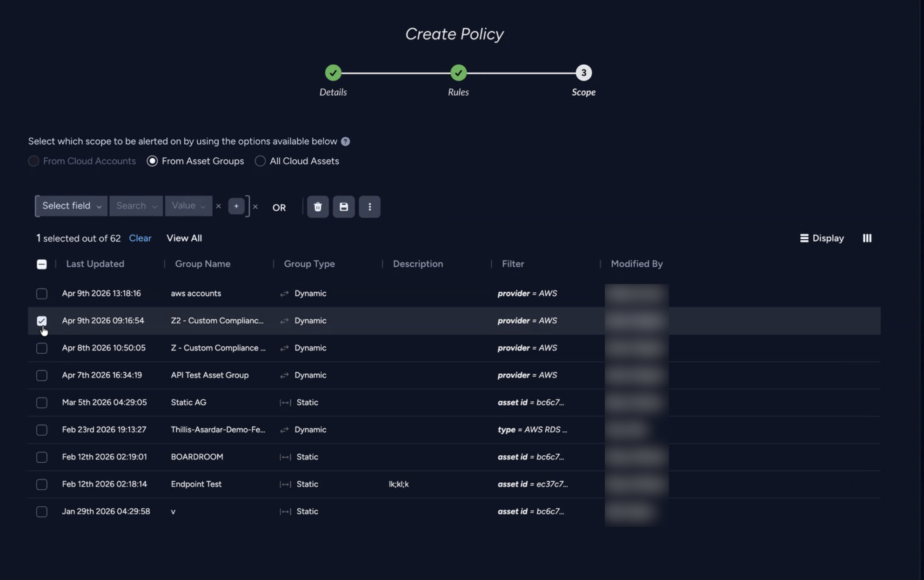Check the Endpoint Test row checkbox

pos(41,484)
